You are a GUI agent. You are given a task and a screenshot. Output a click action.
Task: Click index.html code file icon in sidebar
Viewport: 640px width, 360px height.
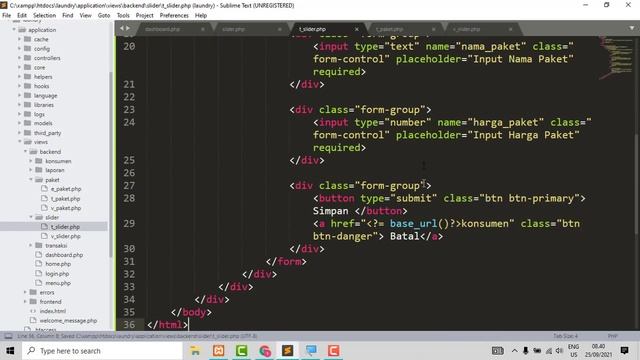click(33, 311)
